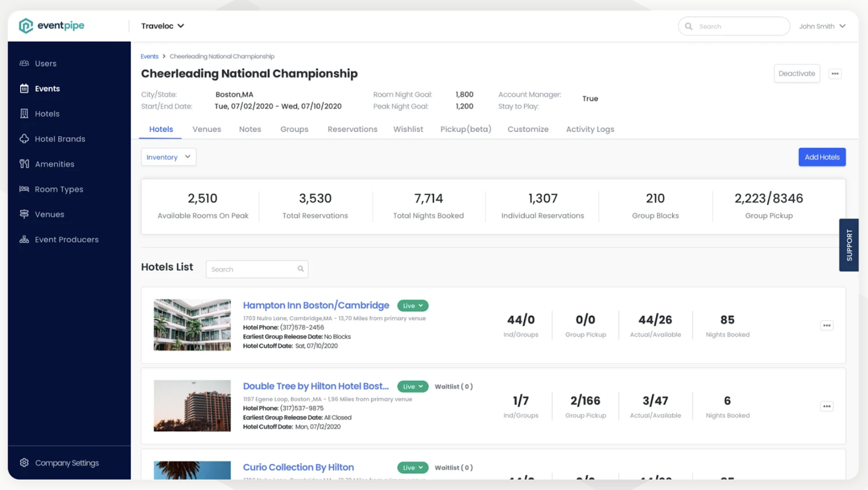Open Curio Collection By Hilton link
The image size is (868, 490).
[298, 467]
